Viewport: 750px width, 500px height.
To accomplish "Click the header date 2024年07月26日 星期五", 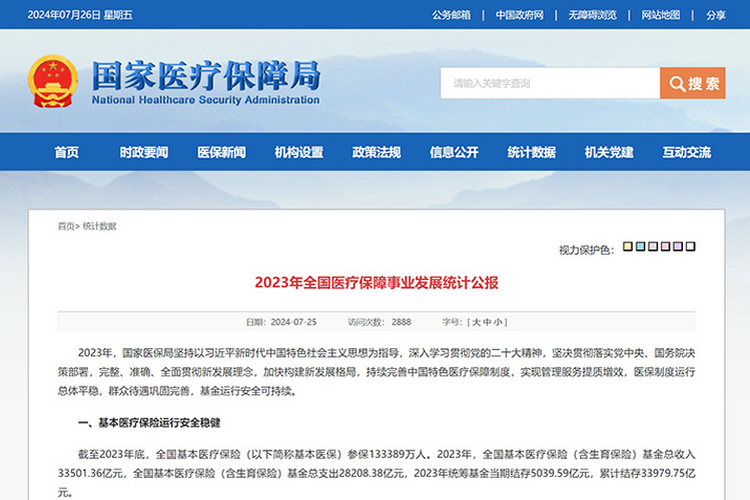I will tap(80, 15).
